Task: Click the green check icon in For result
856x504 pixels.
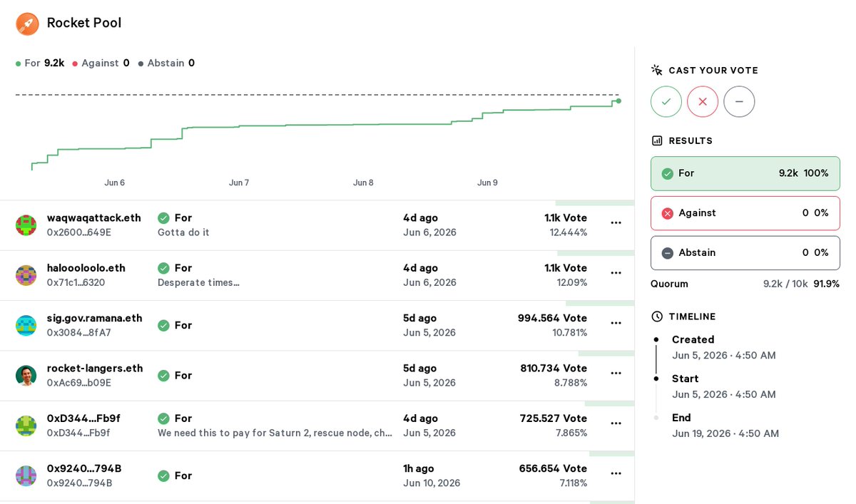Action: tap(668, 173)
